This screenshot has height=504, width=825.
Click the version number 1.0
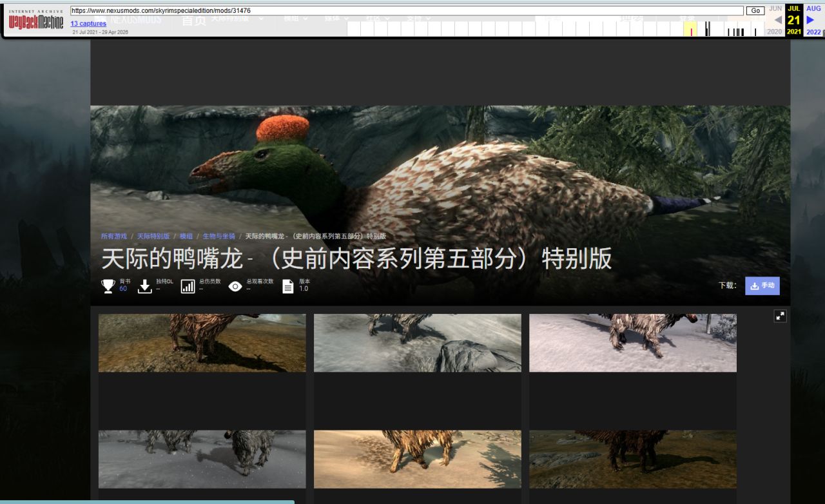point(304,289)
